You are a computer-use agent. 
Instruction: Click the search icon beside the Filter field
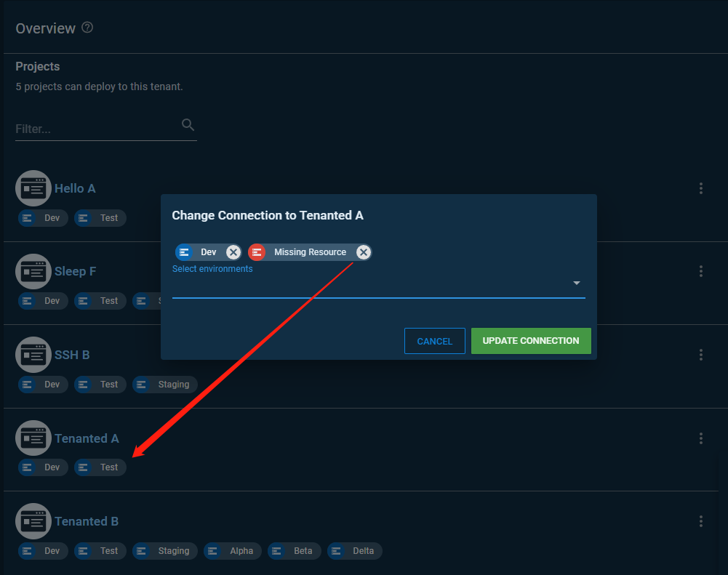pos(188,124)
